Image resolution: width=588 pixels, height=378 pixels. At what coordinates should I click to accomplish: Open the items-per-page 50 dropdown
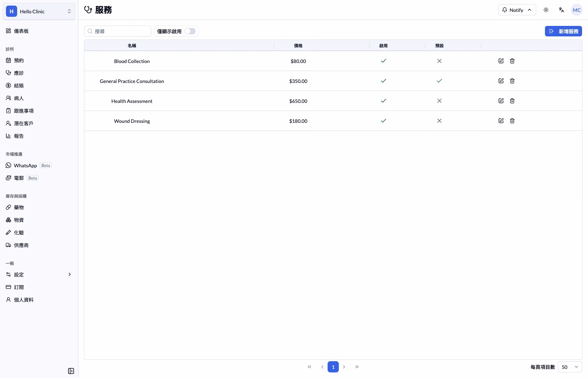570,367
